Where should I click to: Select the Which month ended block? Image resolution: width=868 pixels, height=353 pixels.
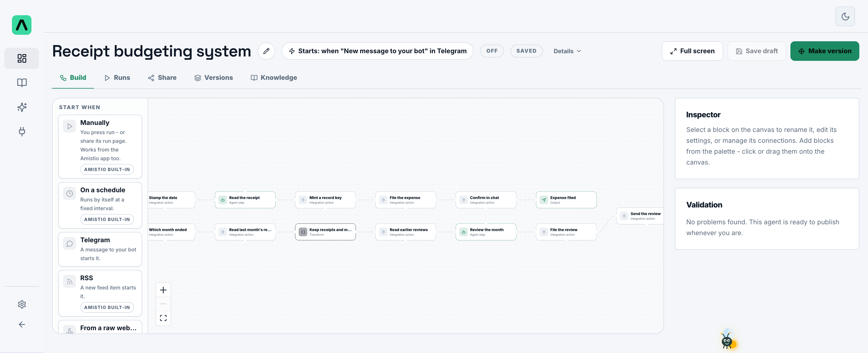[171, 232]
